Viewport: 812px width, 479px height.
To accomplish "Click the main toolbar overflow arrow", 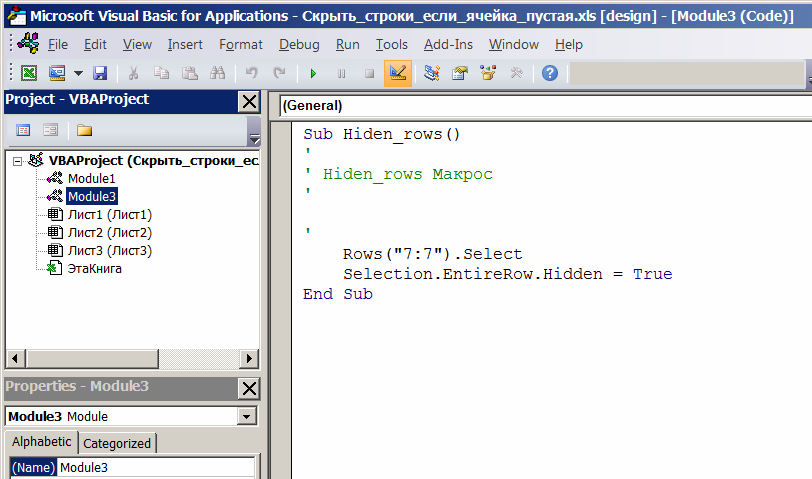I will coord(809,79).
